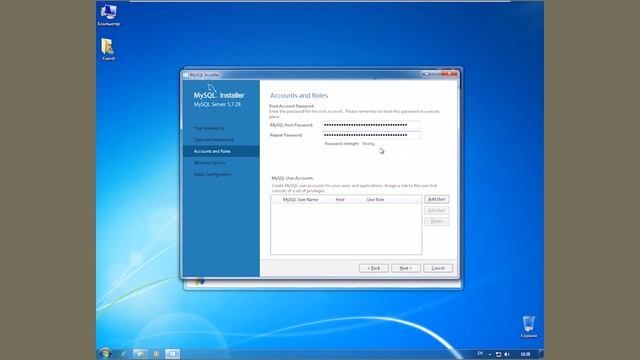
Task: Open the Action Center tray icon
Action: click(x=498, y=354)
